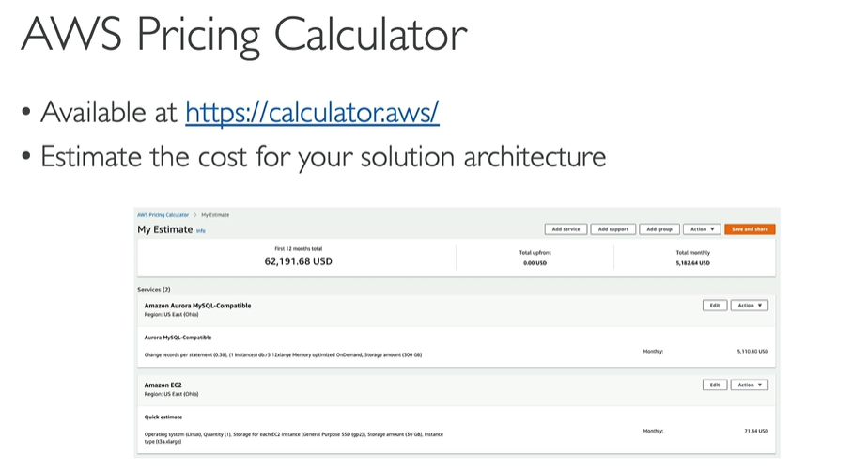Click the Amazon Aurora MySQL-Compatible title
The image size is (868, 472).
click(197, 306)
